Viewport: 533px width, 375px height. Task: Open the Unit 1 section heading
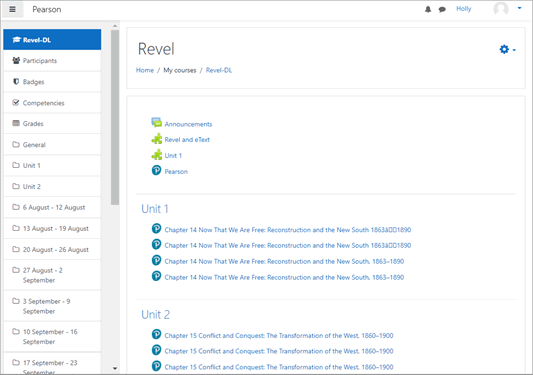[155, 209]
